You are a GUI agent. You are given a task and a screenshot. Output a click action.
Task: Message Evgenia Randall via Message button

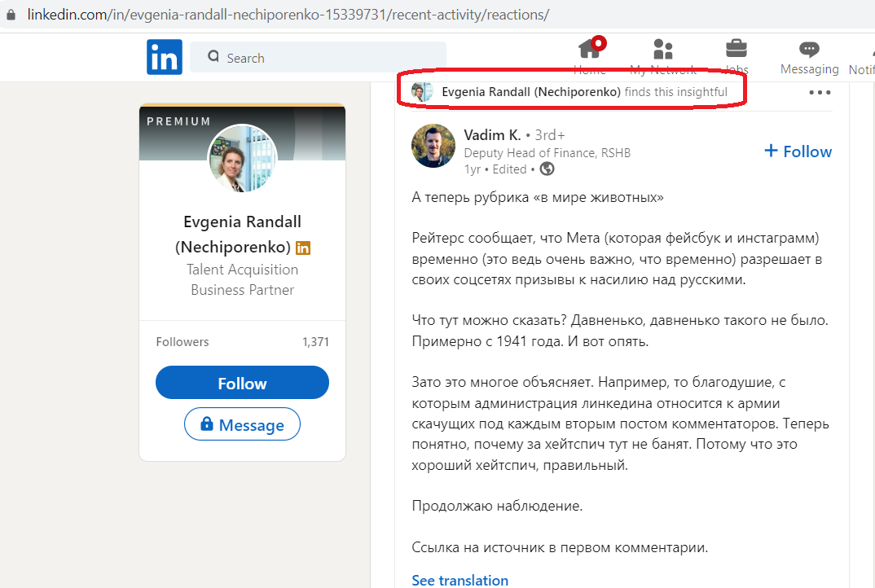pyautogui.click(x=242, y=424)
